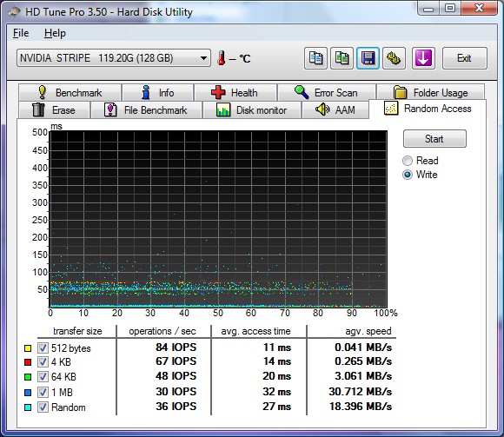
Task: Click the save screenshot floppy disk icon
Action: (368, 58)
